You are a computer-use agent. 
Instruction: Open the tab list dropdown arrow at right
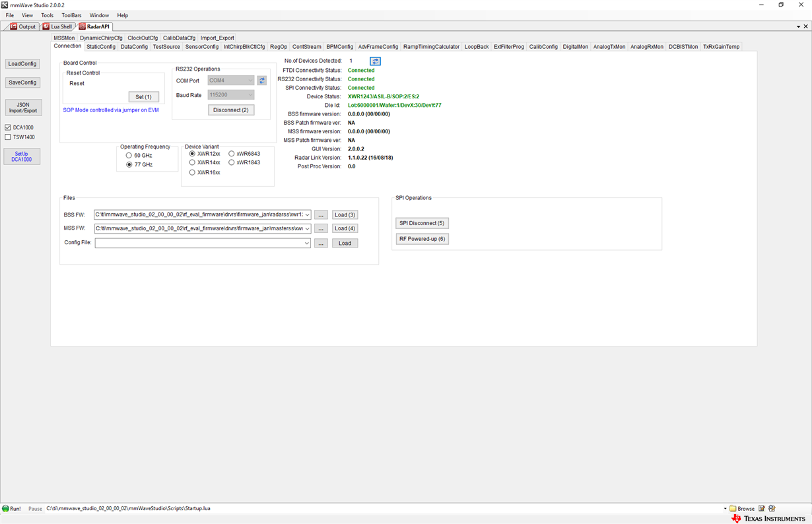[798, 27]
